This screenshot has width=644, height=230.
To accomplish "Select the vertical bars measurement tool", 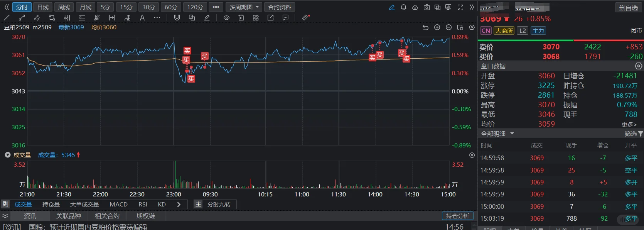I will (x=67, y=17).
